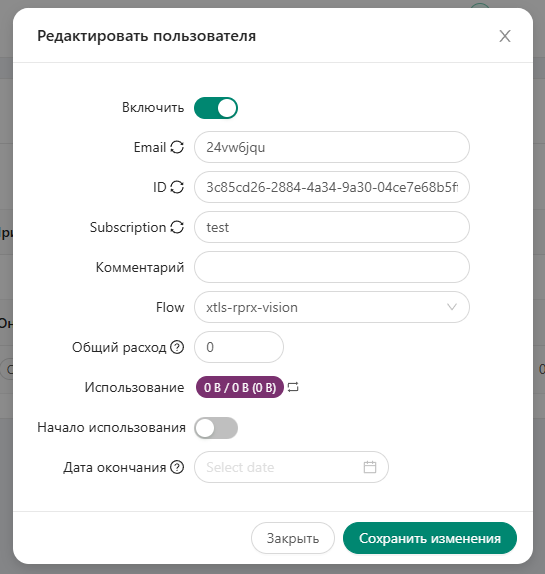
Task: Toggle the Включить switch off
Action: point(216,108)
